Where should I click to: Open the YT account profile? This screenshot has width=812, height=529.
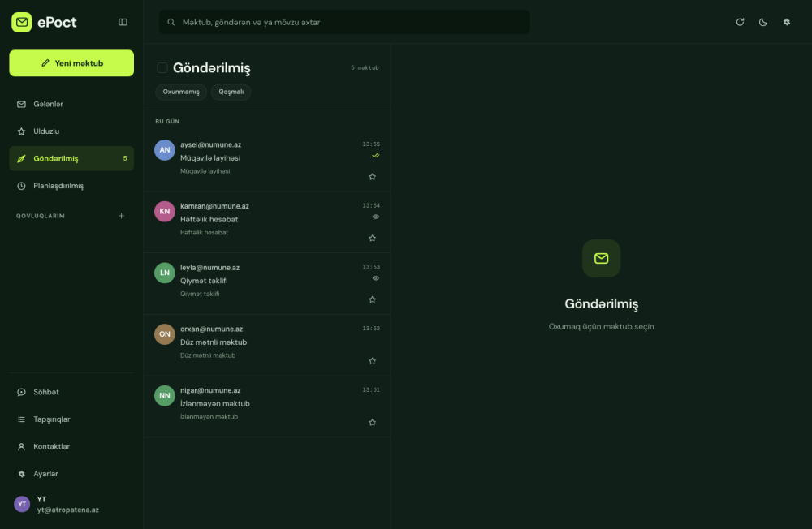click(x=71, y=504)
